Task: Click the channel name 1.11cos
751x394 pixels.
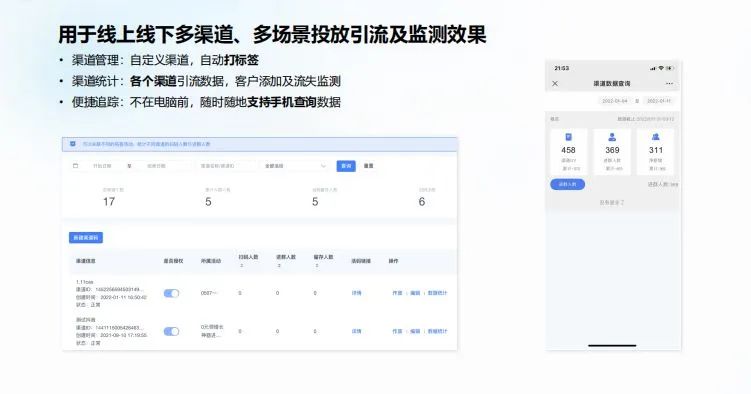Action: [84, 282]
